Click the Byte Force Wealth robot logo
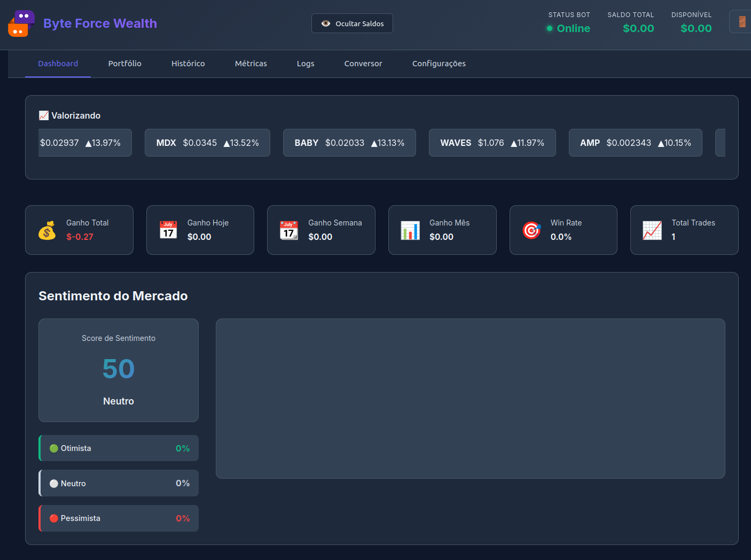This screenshot has width=751, height=560. (x=21, y=23)
